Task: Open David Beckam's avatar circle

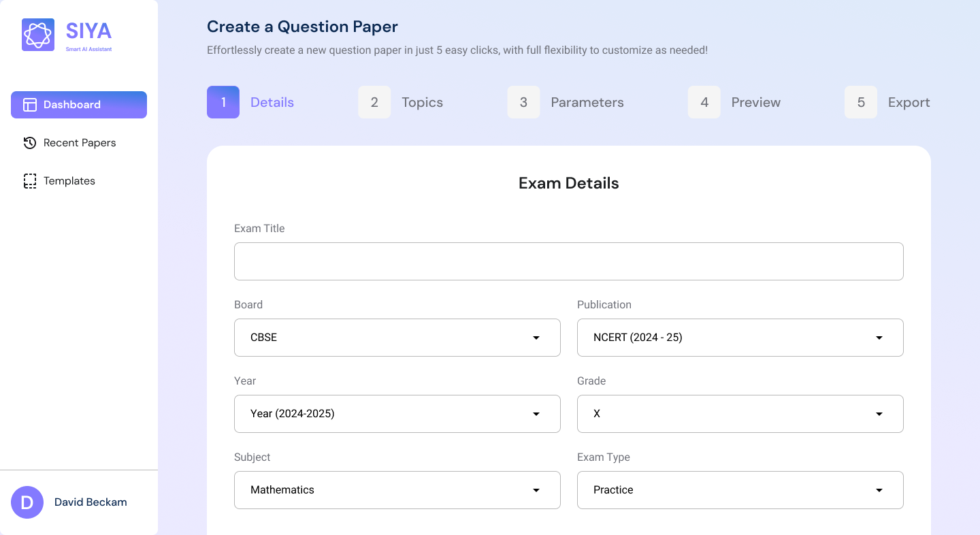Action: pos(27,502)
